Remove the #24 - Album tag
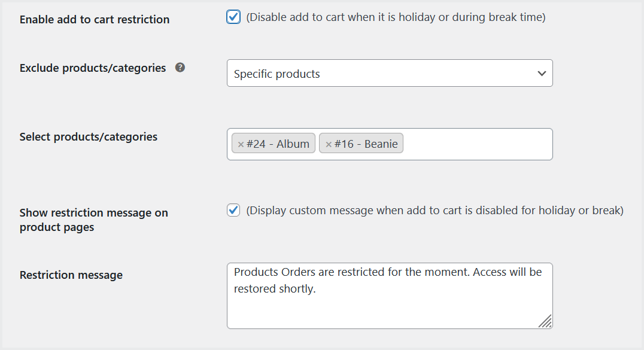644x350 pixels. click(241, 144)
